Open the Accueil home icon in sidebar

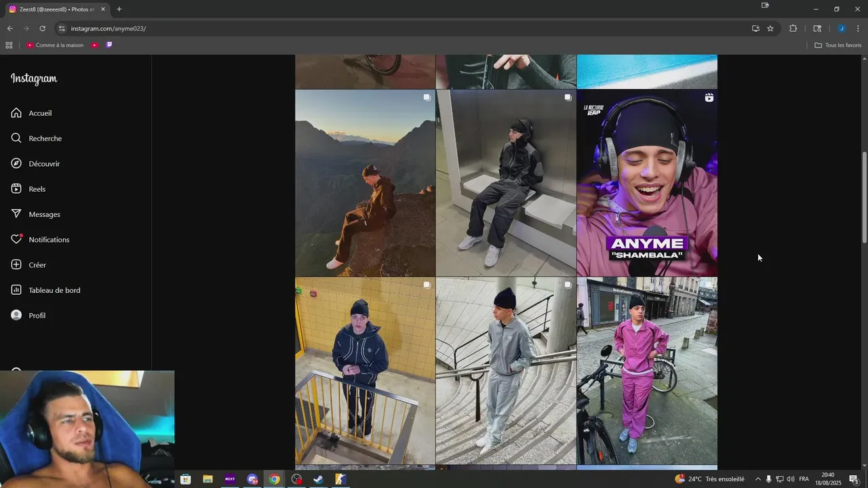(16, 113)
